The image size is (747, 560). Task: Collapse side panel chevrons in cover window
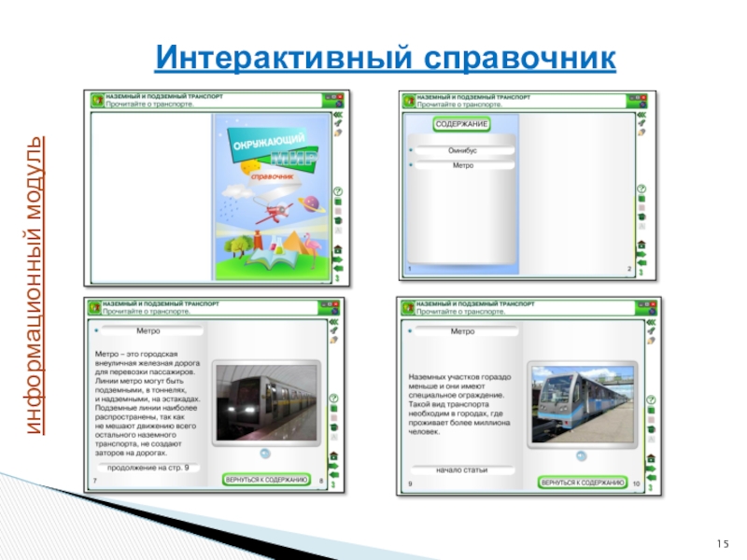pos(338,115)
